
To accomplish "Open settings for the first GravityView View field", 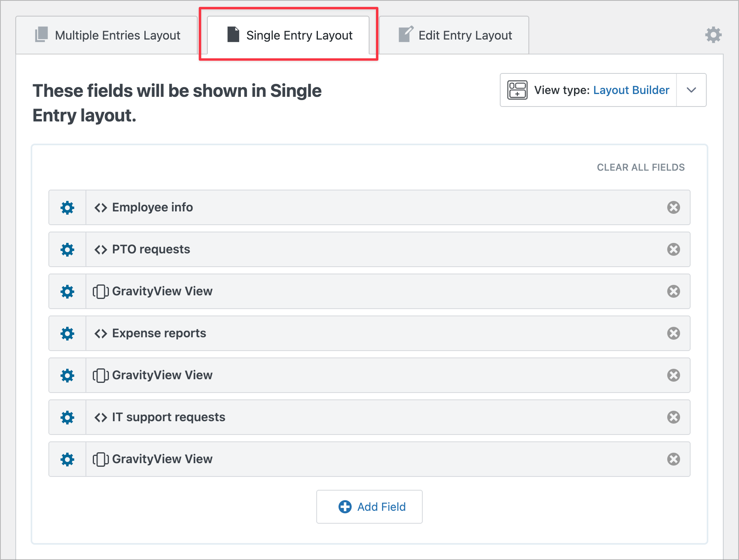I will pos(67,291).
